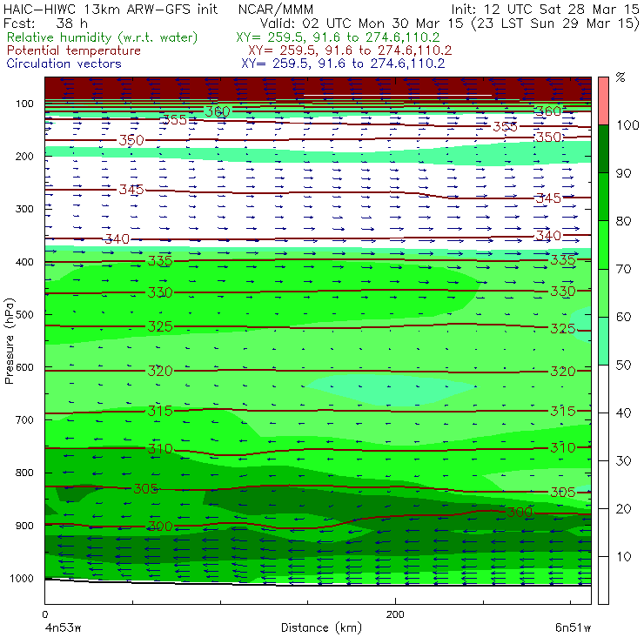Click the 'Pressure (hPa)' axis title
This screenshot has height=644, width=644.
coord(9,341)
